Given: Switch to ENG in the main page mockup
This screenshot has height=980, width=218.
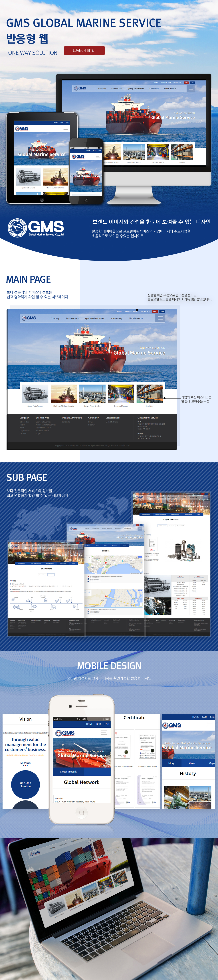Looking at the screenshot, I should 162,311.
